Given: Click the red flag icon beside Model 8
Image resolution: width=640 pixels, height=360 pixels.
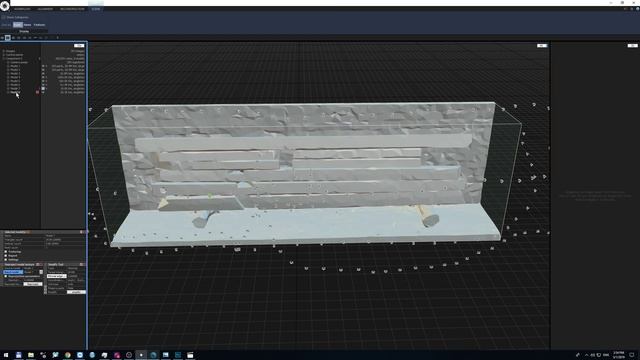Looking at the screenshot, I should pyautogui.click(x=38, y=92).
